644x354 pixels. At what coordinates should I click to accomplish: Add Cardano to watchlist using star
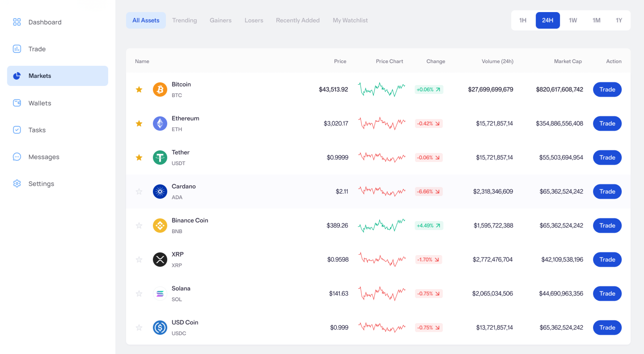139,192
